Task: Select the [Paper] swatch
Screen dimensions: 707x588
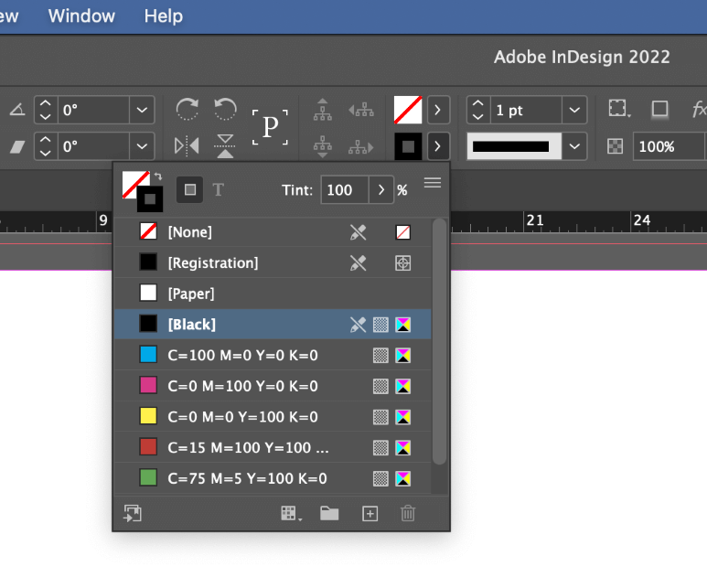Action: (x=273, y=294)
